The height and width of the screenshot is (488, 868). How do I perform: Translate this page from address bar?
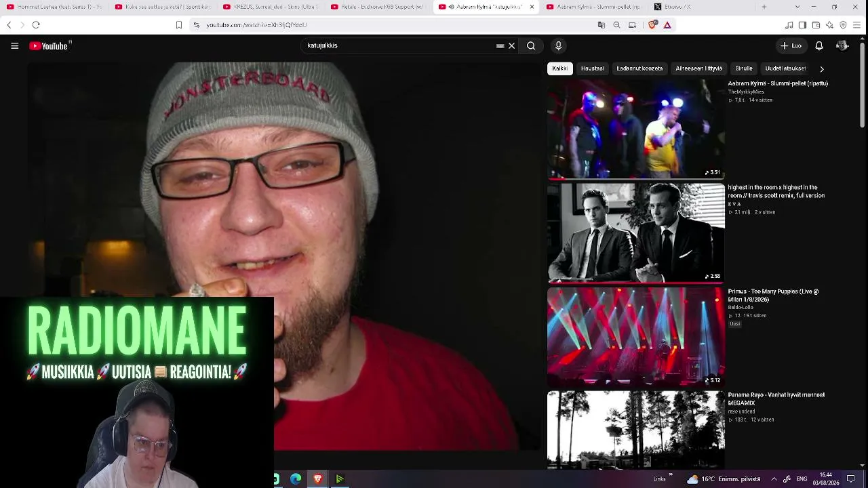coord(601,25)
